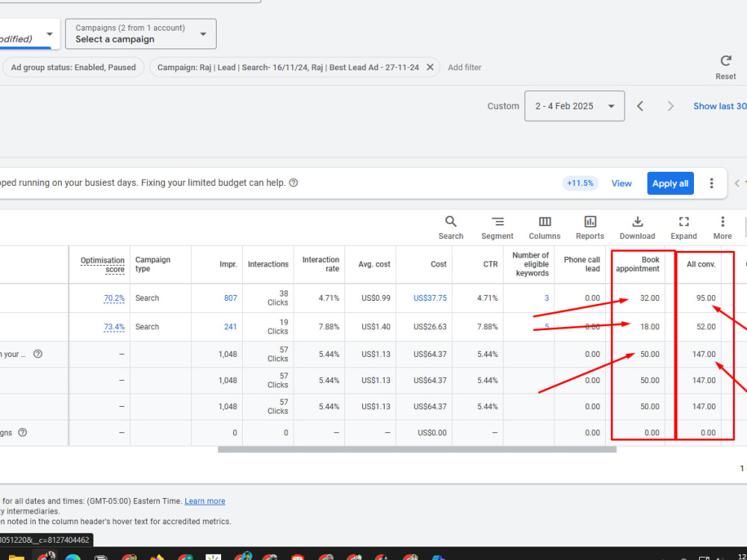Viewport: 747px width, 560px height.
Task: Sort by the Cost column header
Action: coord(438,264)
